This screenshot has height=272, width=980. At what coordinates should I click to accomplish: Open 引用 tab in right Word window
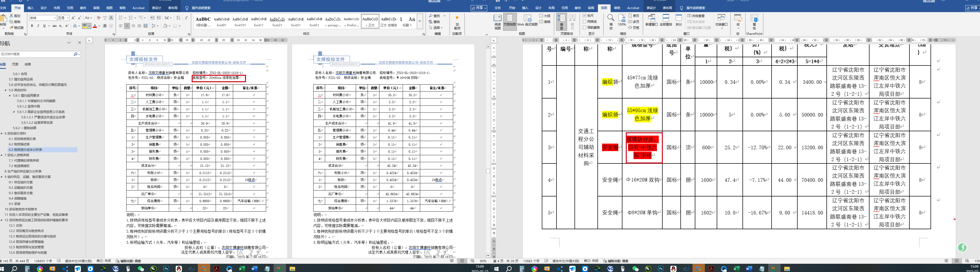pyautogui.click(x=564, y=8)
